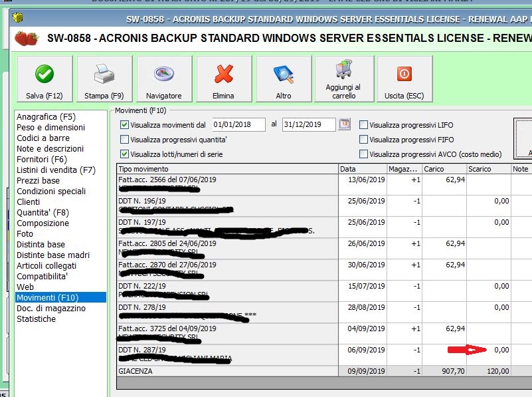Screen dimensions: 532x397
Task: Click the Elimina red X button
Action: [224, 78]
